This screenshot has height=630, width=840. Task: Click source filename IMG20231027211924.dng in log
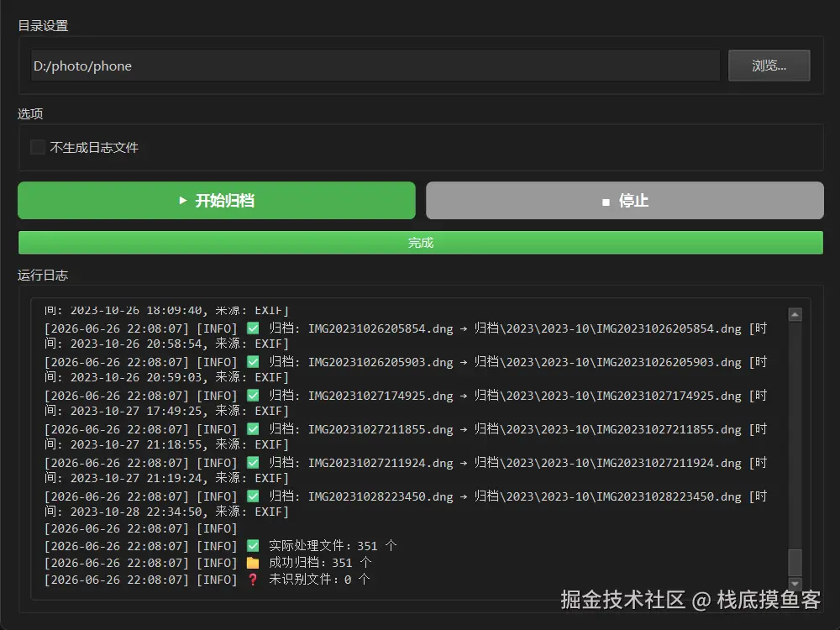coord(381,463)
